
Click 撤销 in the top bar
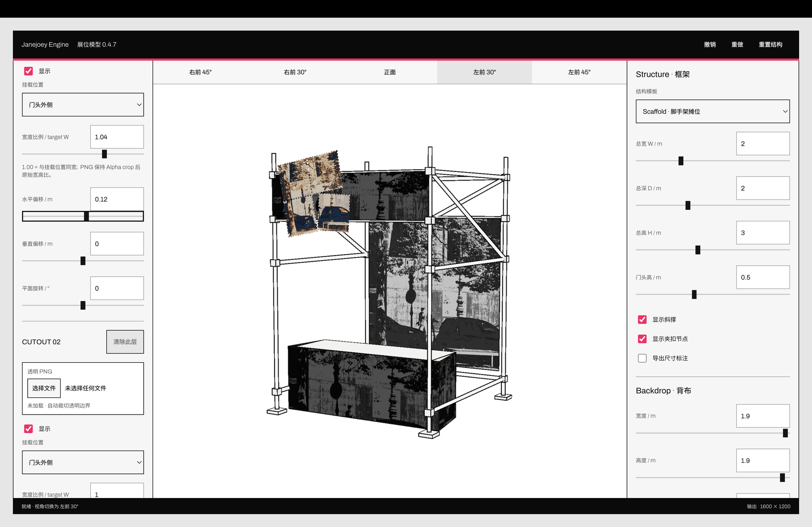point(710,44)
